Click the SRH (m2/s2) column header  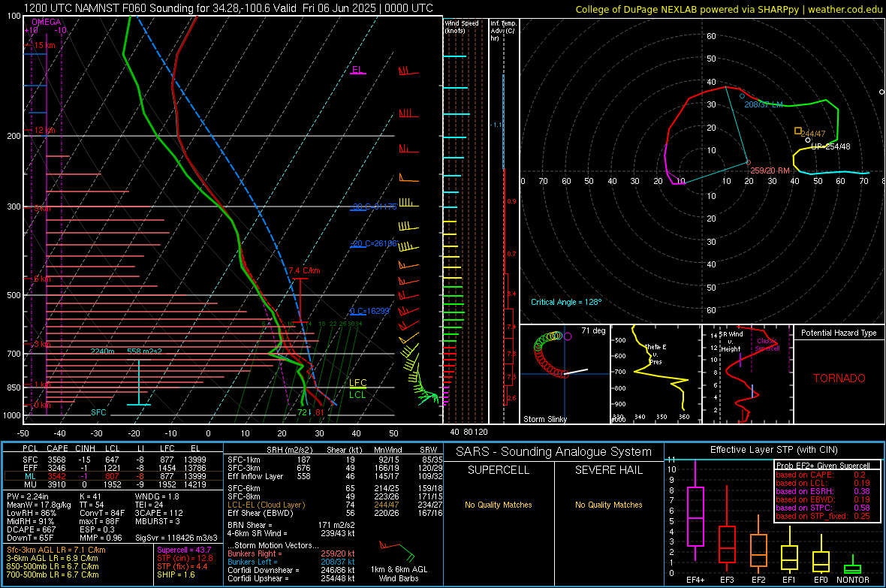291,450
